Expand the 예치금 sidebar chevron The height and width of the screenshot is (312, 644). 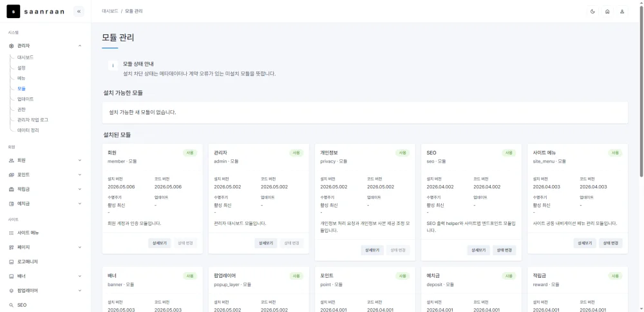coord(80,204)
